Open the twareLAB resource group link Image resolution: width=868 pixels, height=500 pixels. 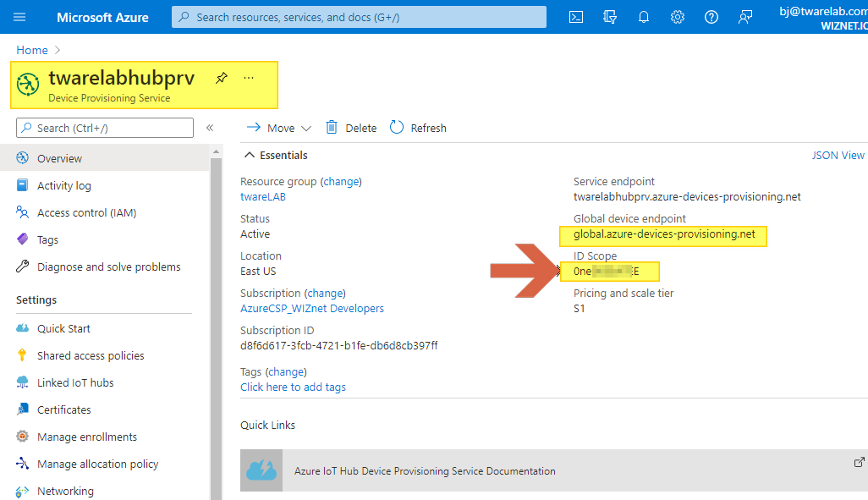[x=263, y=196]
